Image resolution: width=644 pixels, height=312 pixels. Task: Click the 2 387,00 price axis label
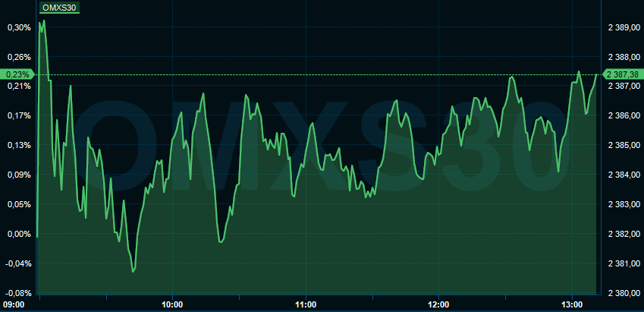624,87
